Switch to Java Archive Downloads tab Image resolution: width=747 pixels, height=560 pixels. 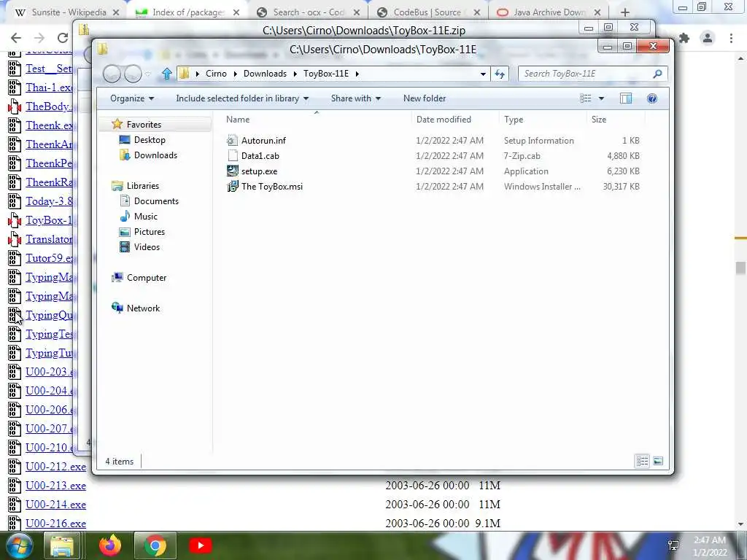coord(549,12)
